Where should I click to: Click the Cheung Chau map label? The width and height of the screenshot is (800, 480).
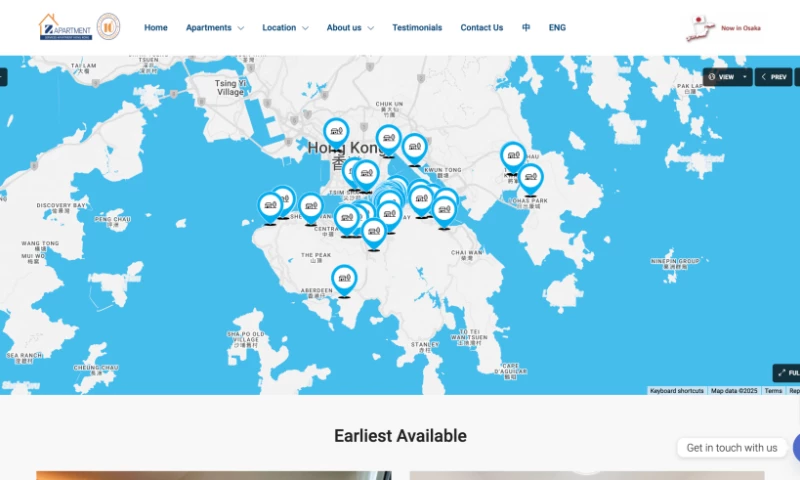[96, 370]
